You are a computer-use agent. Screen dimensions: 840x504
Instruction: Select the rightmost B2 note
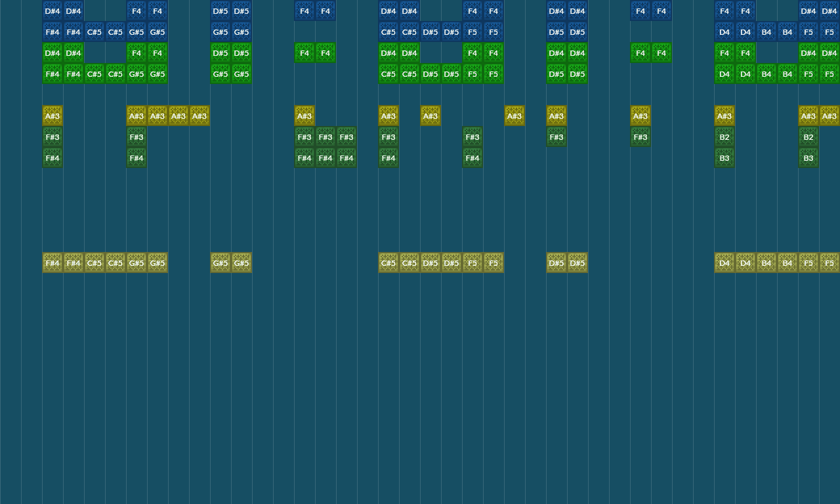[808, 137]
